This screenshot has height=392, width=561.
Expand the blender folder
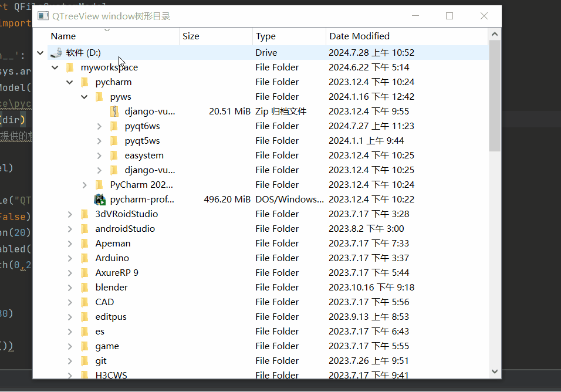(x=70, y=288)
